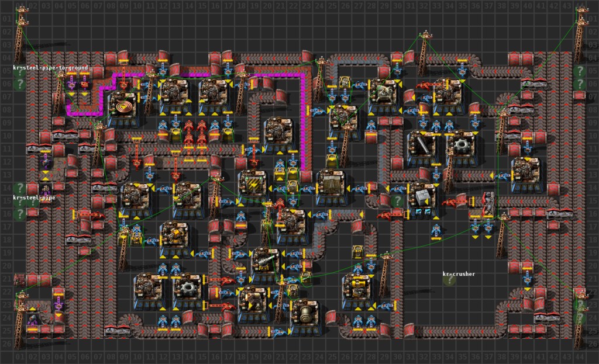Select the gun turret cannon assembling machine
This screenshot has width=599, height=364.
(x=266, y=265)
